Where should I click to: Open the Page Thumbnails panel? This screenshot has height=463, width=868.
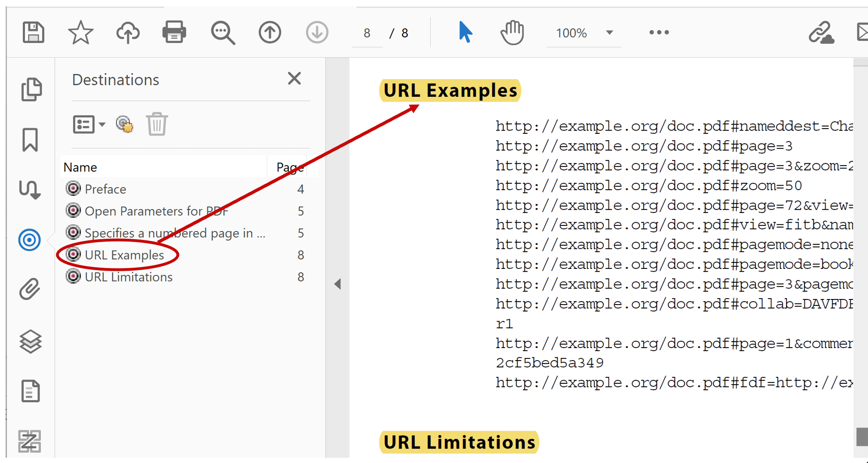33,89
